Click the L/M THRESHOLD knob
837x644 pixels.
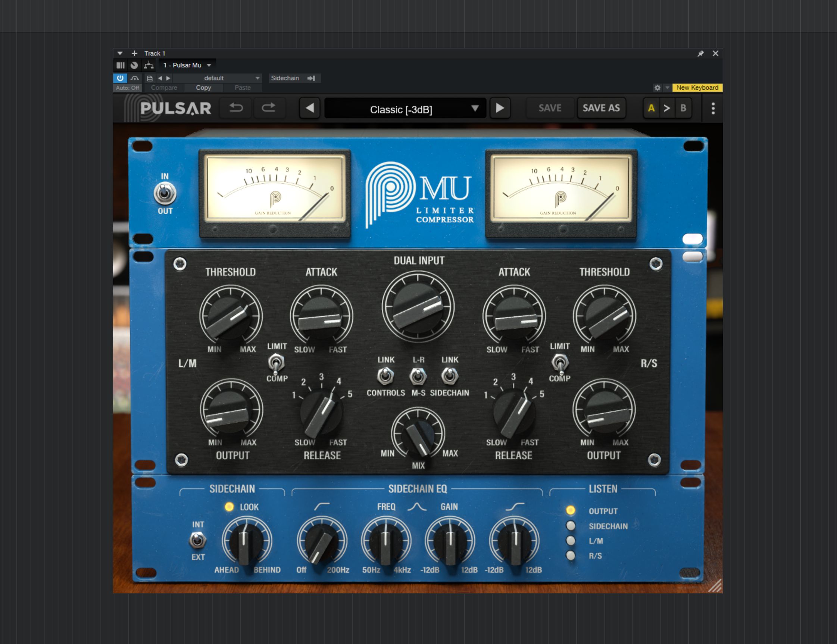coord(231,316)
